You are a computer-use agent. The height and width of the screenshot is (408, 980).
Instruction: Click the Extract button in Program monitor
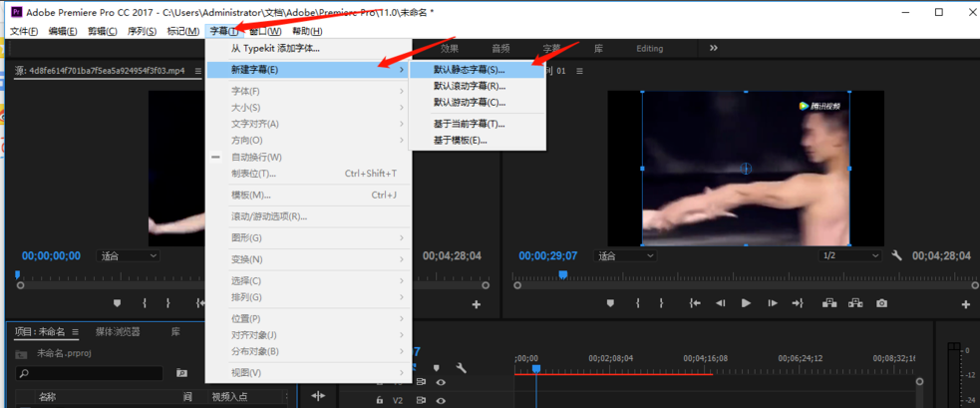pos(854,303)
